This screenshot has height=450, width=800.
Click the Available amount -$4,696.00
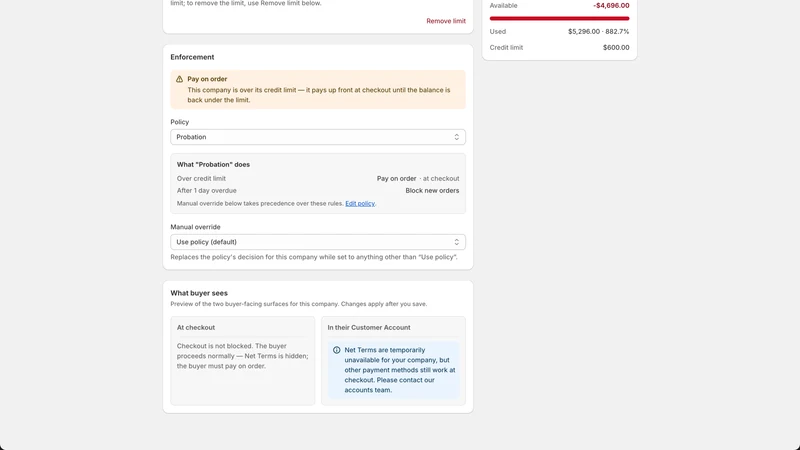pos(611,6)
